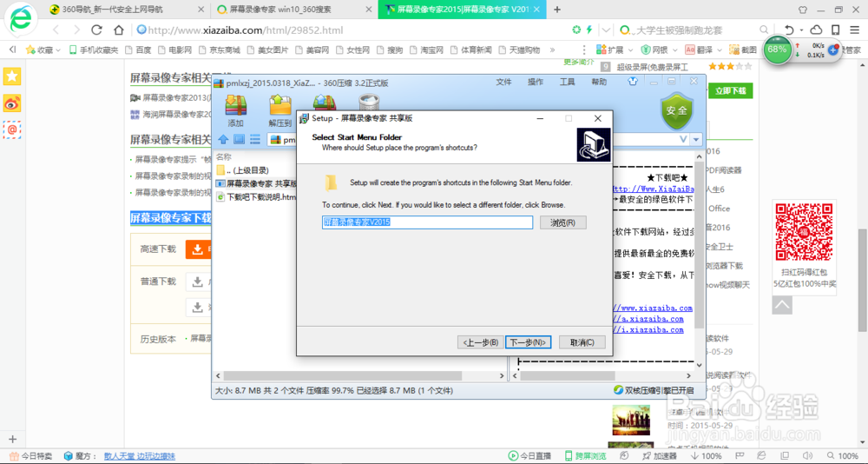Open the a.xiazaiba.com link in the preview

(x=648, y=319)
